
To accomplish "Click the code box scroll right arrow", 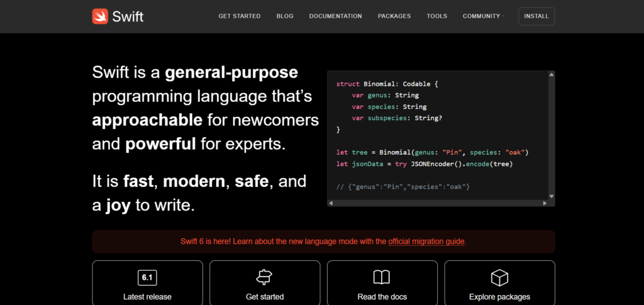I will click(545, 203).
